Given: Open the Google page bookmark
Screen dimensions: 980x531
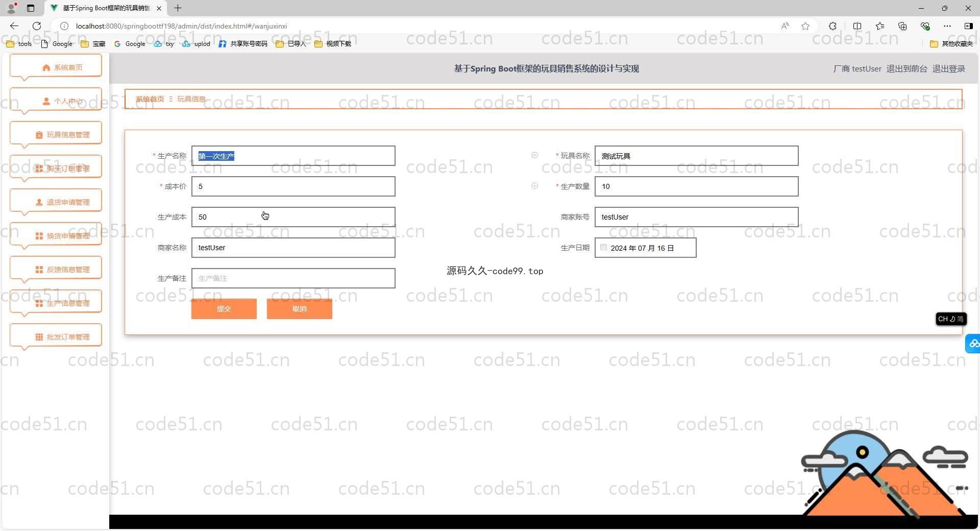Looking at the screenshot, I should (x=57, y=44).
